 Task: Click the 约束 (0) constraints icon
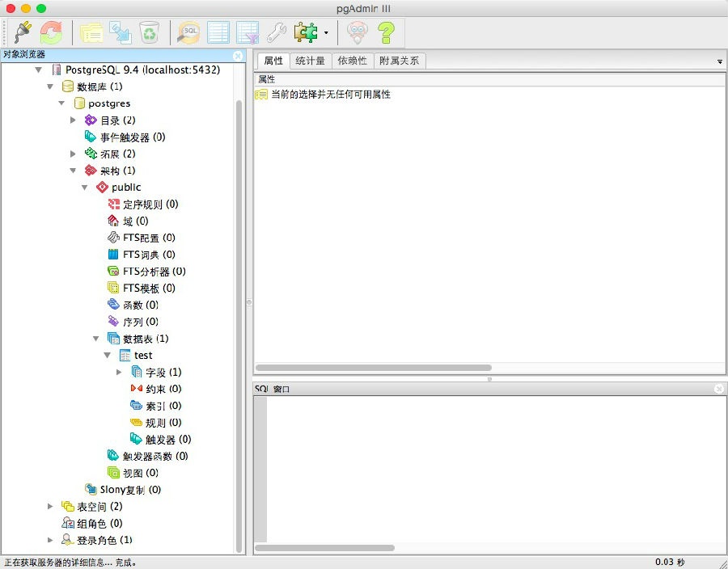pos(136,389)
